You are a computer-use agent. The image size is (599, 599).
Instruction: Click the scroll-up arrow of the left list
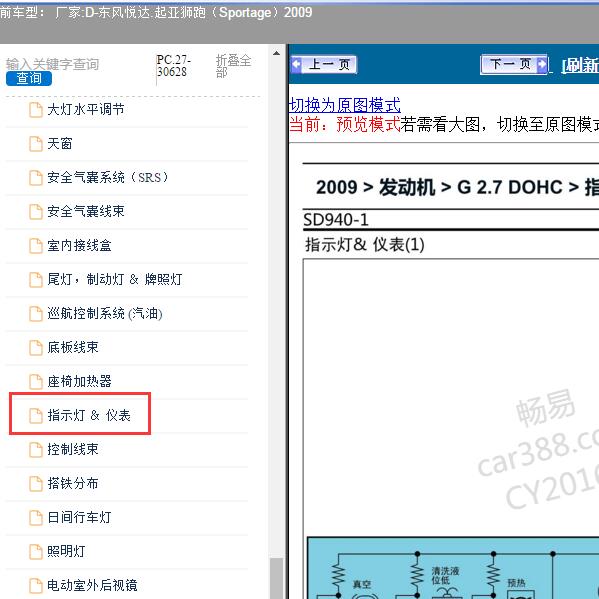[276, 53]
